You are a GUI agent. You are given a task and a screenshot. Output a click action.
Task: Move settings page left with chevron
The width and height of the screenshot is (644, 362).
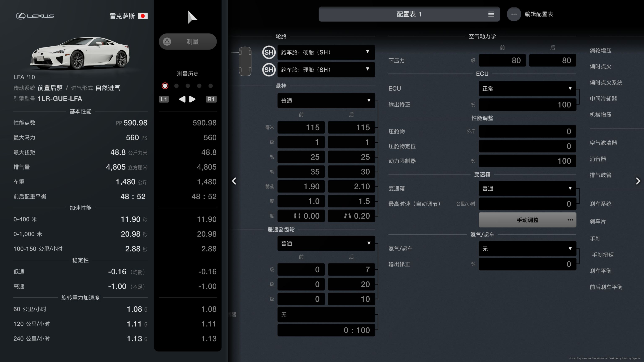(x=234, y=181)
